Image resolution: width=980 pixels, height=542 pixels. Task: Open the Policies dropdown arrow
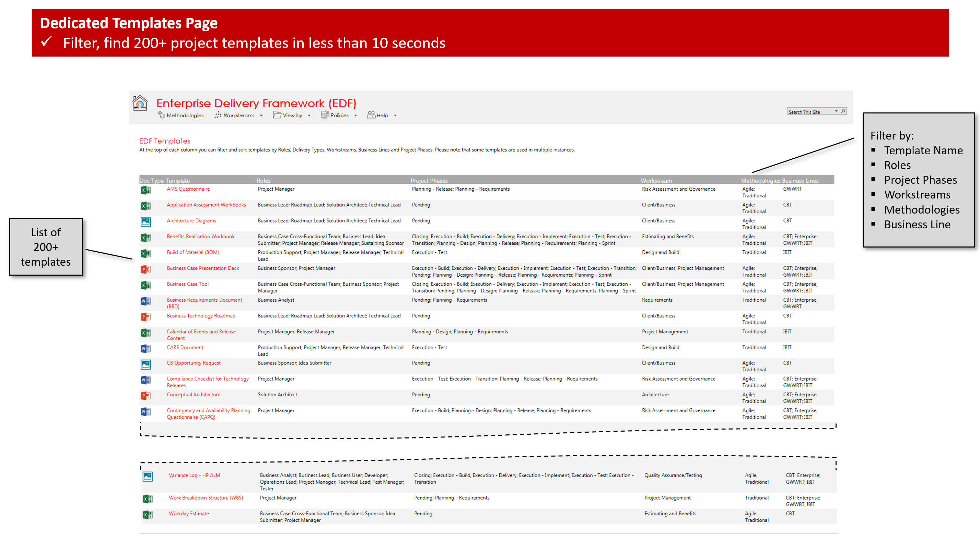pyautogui.click(x=355, y=116)
